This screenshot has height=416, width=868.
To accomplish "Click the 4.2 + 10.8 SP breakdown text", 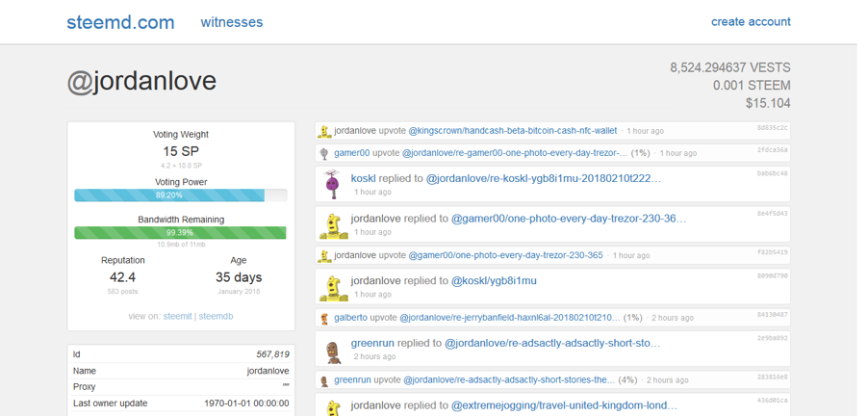I will click(181, 166).
